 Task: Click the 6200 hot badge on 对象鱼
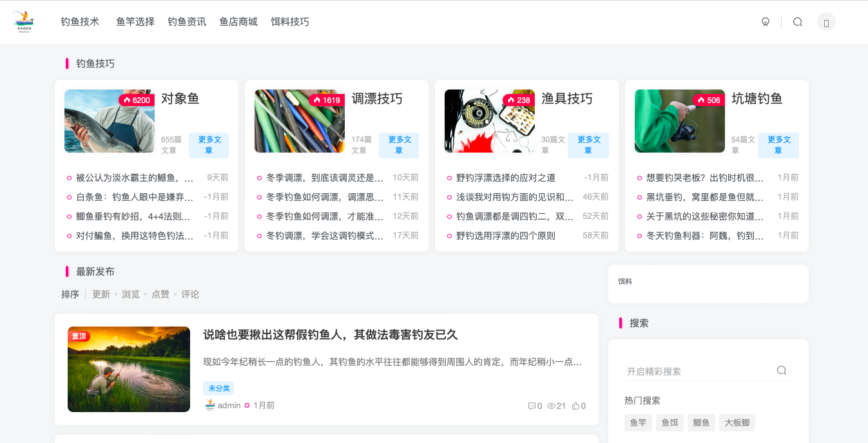click(x=137, y=100)
